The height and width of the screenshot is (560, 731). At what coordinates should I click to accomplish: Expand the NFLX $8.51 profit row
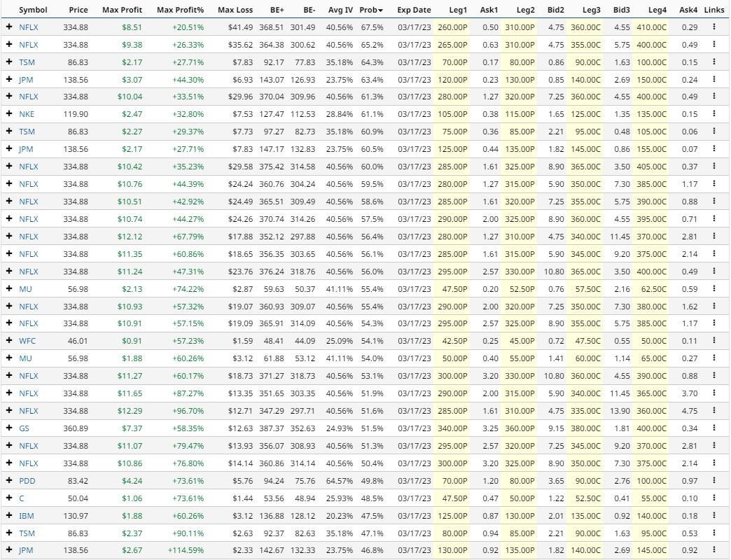(x=9, y=27)
